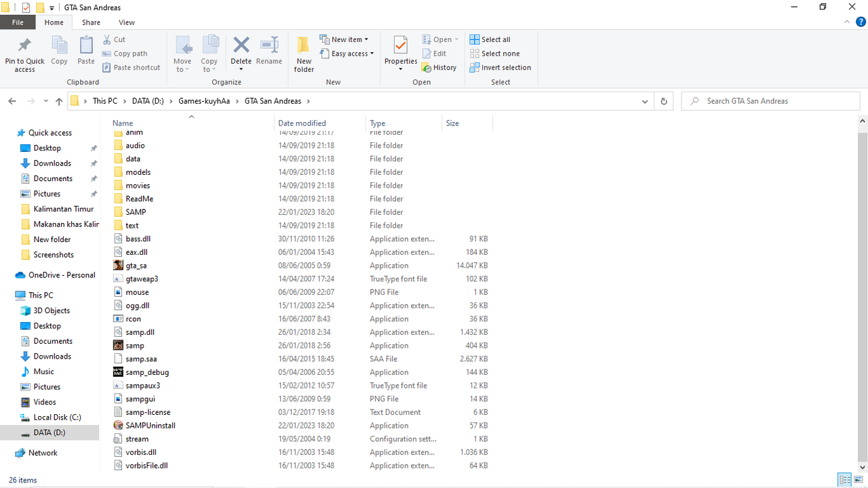The height and width of the screenshot is (488, 868).
Task: Switch to details view layout icon
Action: tap(845, 480)
